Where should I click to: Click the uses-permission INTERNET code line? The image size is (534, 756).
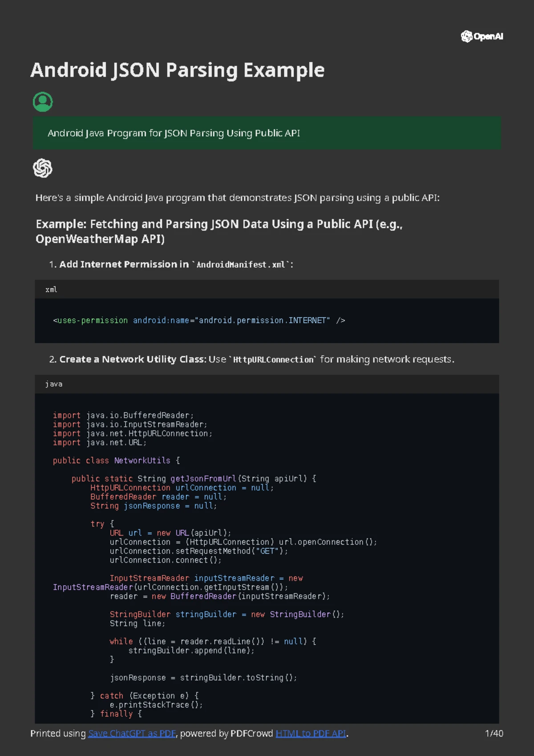199,320
